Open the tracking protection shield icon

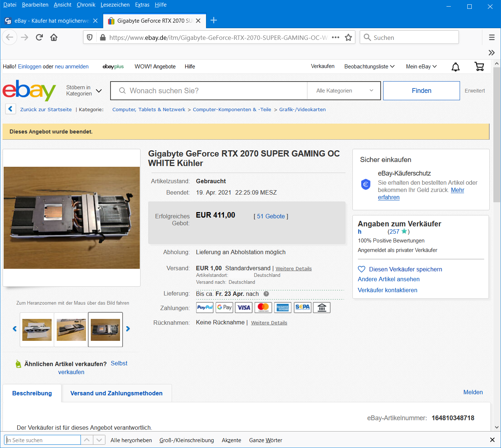[90, 37]
